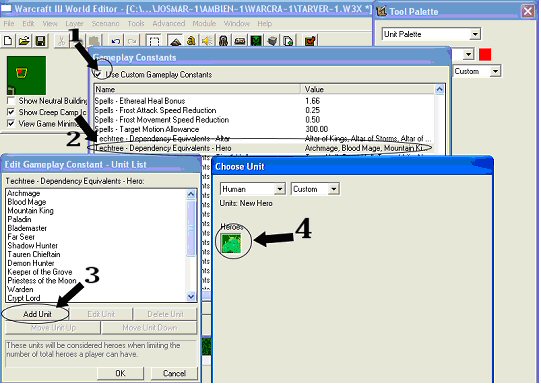541x385 pixels.
Task: Toggle Use Custom Gameplay Constants checkbox
Action: (98, 74)
